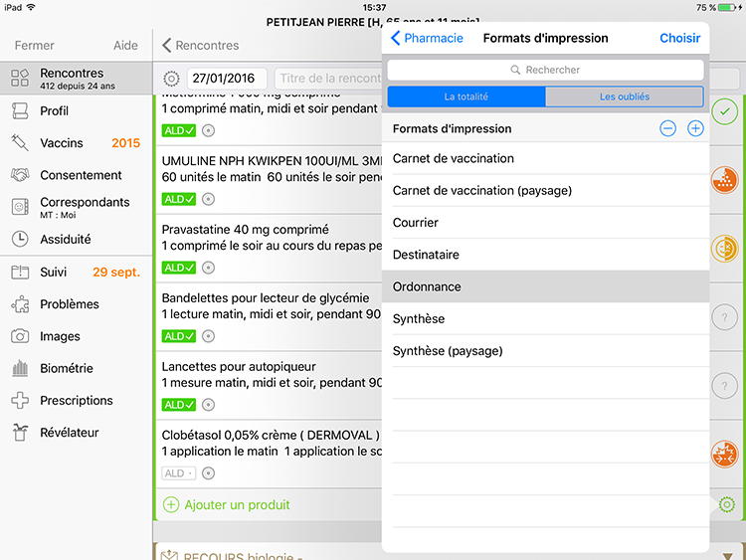Click the plus icon in Formats d'impression header
The image size is (746, 560).
click(x=695, y=129)
